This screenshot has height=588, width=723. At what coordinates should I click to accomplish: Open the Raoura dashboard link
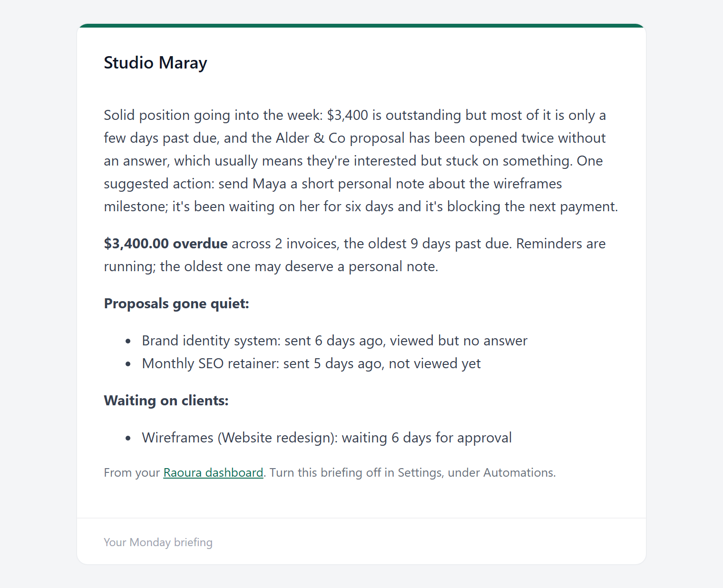pyautogui.click(x=213, y=472)
